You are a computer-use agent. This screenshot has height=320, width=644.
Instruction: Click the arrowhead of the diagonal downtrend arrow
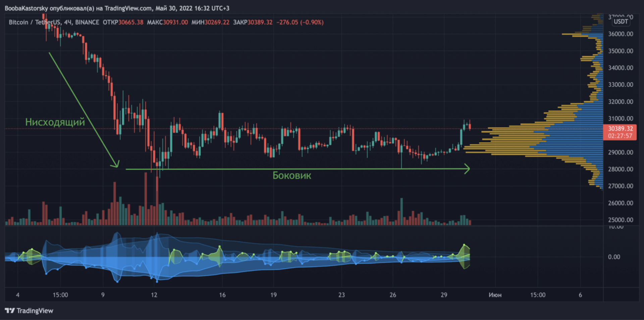coord(116,164)
